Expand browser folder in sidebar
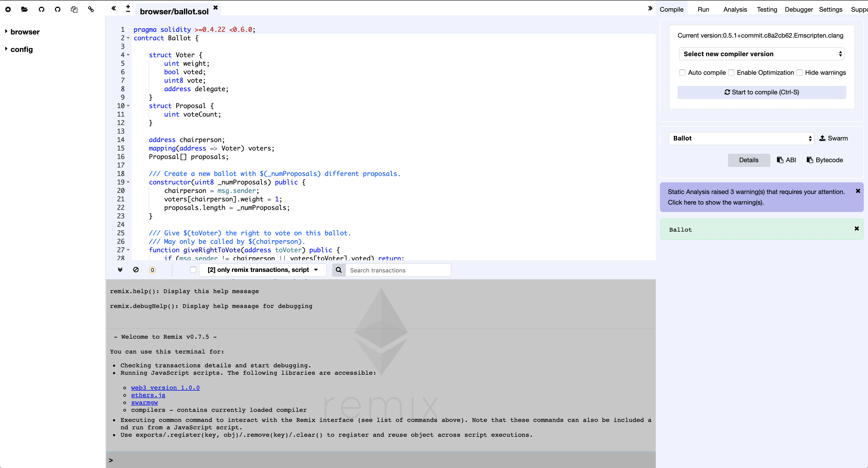 [6, 32]
